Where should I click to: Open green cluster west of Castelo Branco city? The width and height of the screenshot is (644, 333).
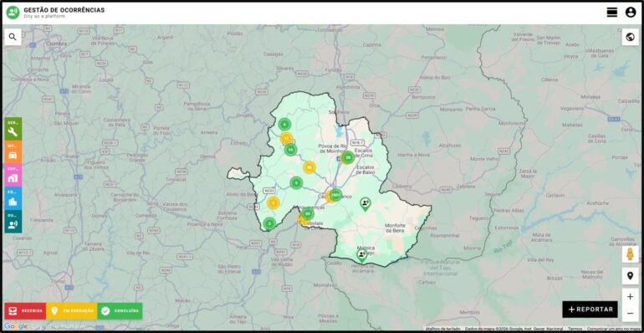coord(296,182)
